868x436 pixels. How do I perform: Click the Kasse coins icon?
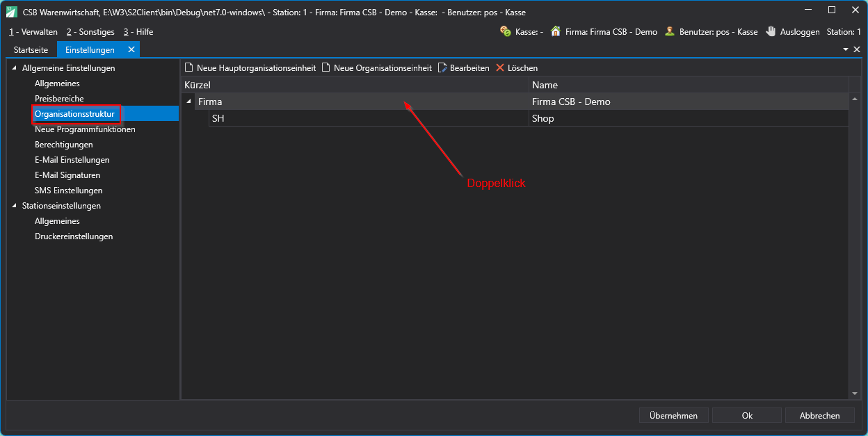click(x=506, y=31)
